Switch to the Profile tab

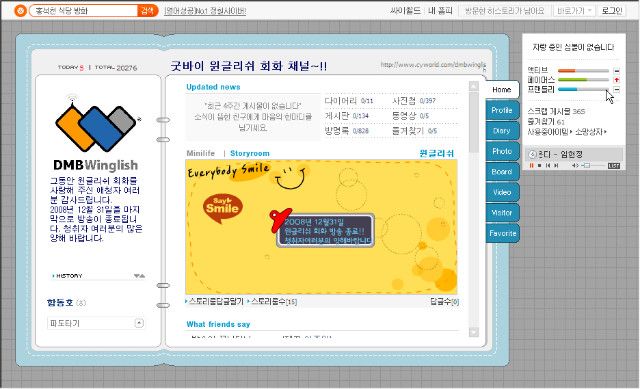pos(502,110)
